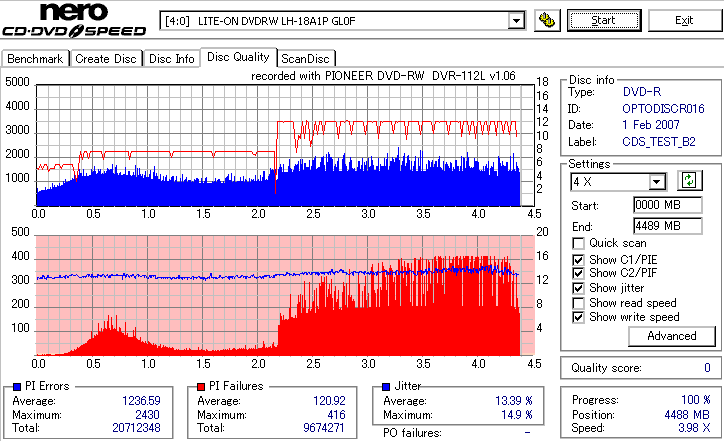Click the PI Errors graph area

(285, 145)
